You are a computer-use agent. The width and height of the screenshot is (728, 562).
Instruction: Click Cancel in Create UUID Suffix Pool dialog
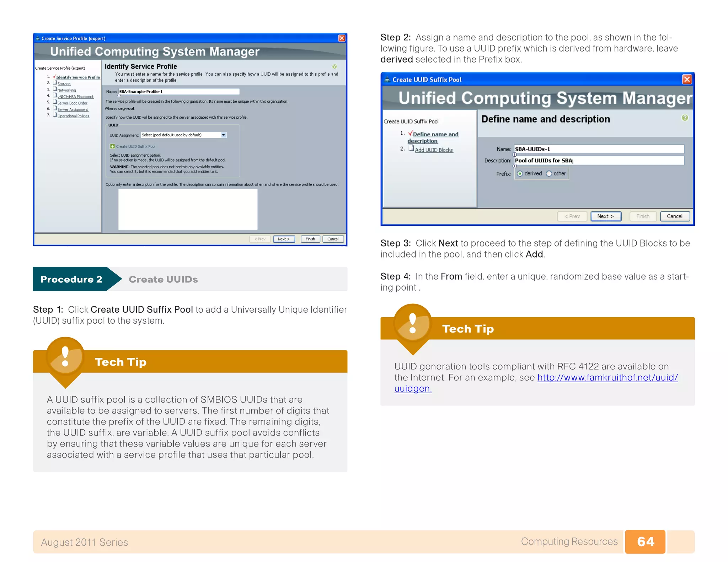tap(675, 216)
